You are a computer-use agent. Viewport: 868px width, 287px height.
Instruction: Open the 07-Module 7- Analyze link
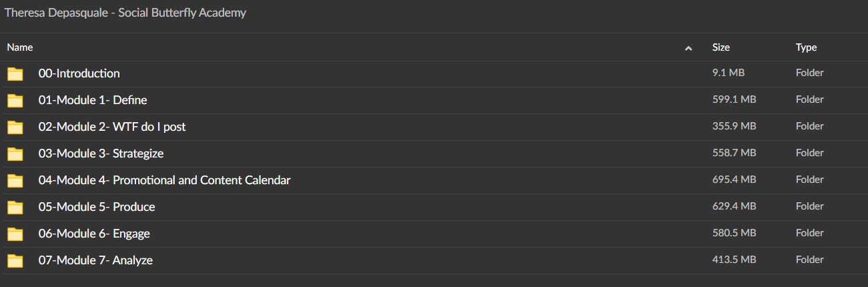(x=95, y=260)
